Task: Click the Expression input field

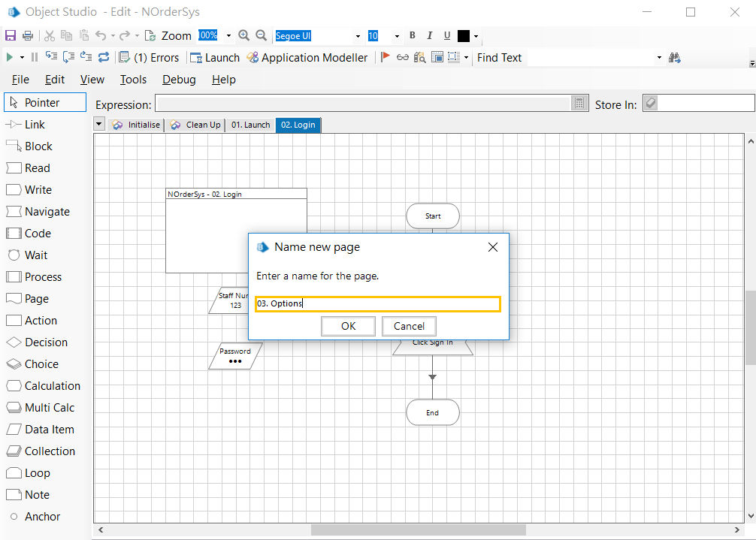Action: (364, 103)
